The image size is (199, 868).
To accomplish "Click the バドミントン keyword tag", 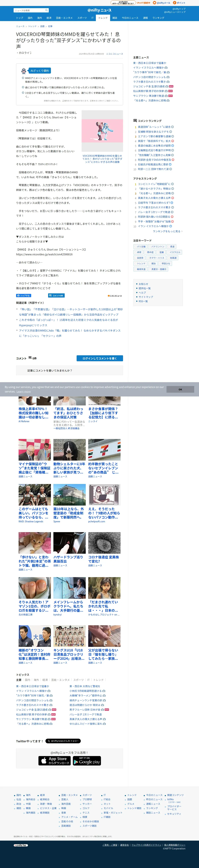I will [x=157, y=247].
